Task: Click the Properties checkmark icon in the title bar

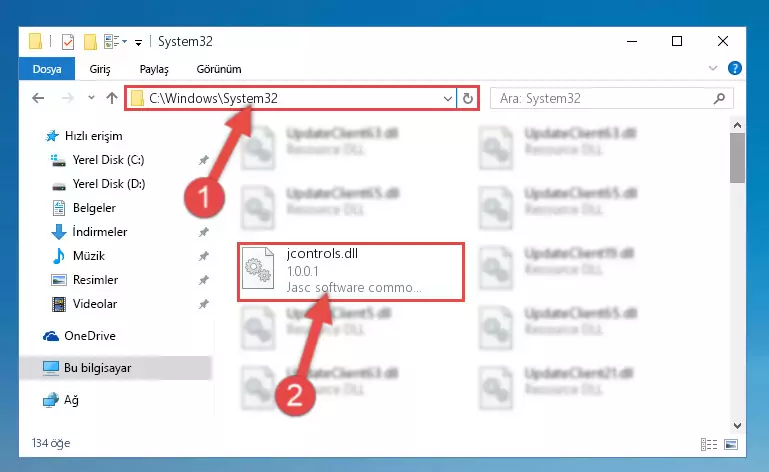Action: (68, 42)
